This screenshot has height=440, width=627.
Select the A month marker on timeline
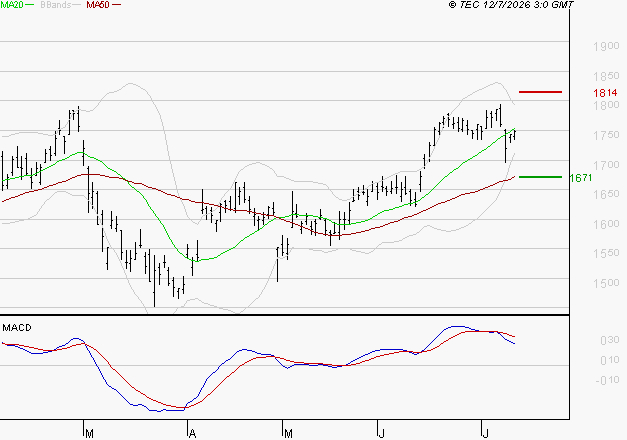click(x=192, y=434)
